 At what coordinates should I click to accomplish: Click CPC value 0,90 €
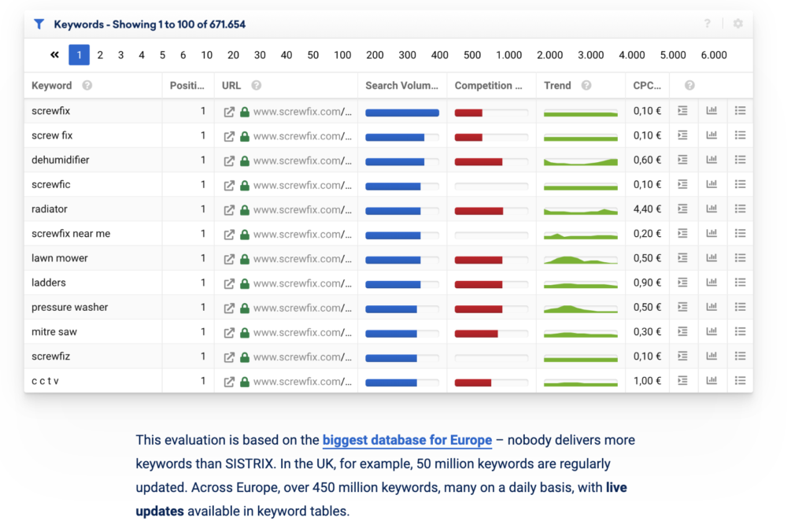pyautogui.click(x=647, y=283)
